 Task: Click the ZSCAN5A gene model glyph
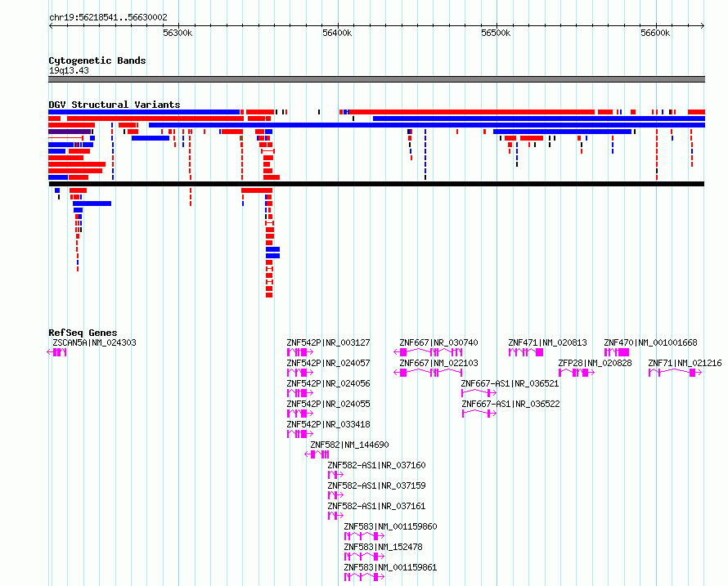(56, 352)
